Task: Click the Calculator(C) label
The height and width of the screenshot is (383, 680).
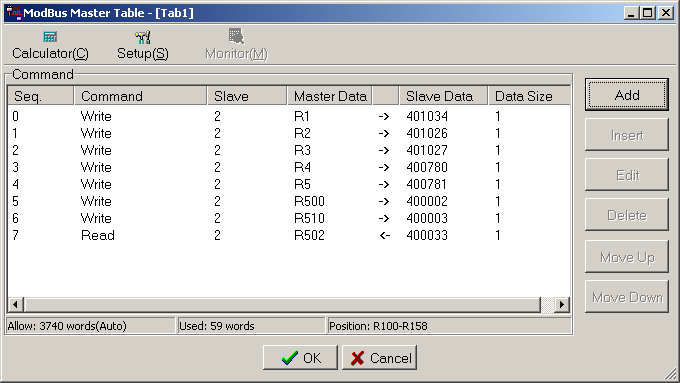Action: tap(50, 53)
